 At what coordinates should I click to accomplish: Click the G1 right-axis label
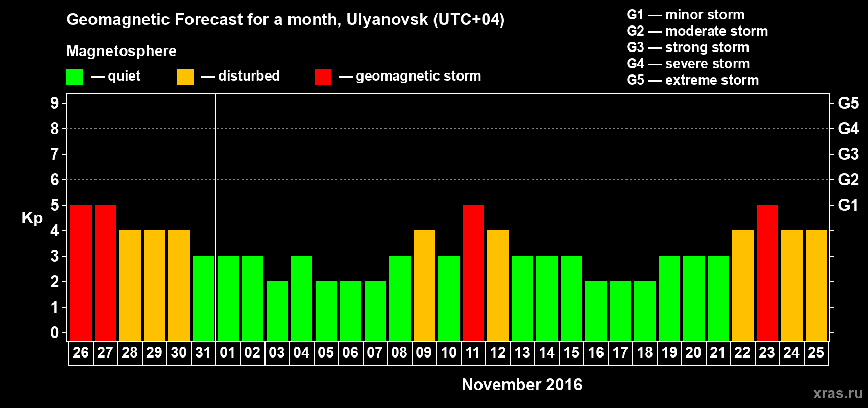coord(849,205)
